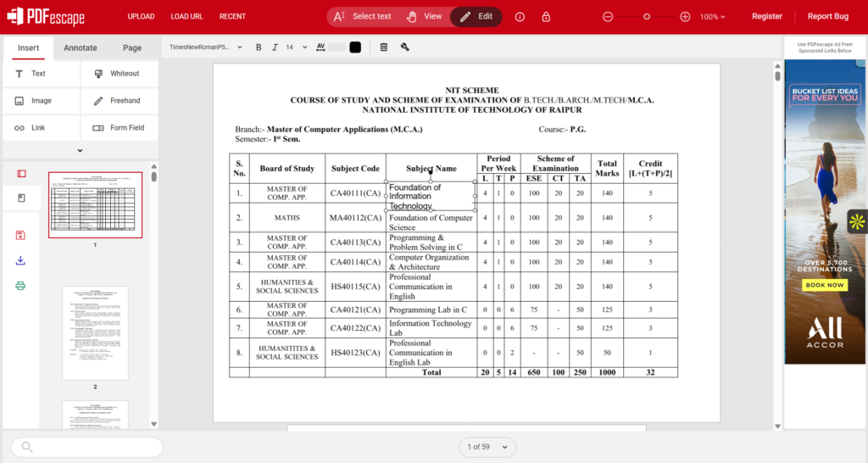Screen dimensions: 868x463
Task: Open the wrench properties tool
Action: (x=405, y=47)
